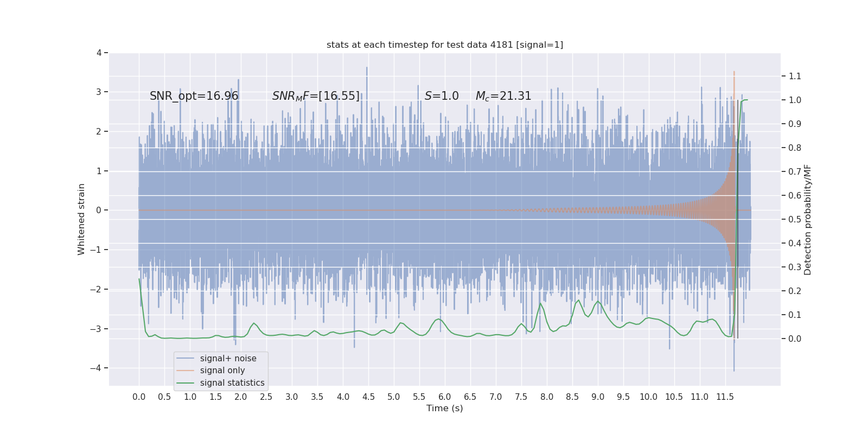868x434 pixels.
Task: Click the 'signal only' legend label
Action: coord(222,371)
